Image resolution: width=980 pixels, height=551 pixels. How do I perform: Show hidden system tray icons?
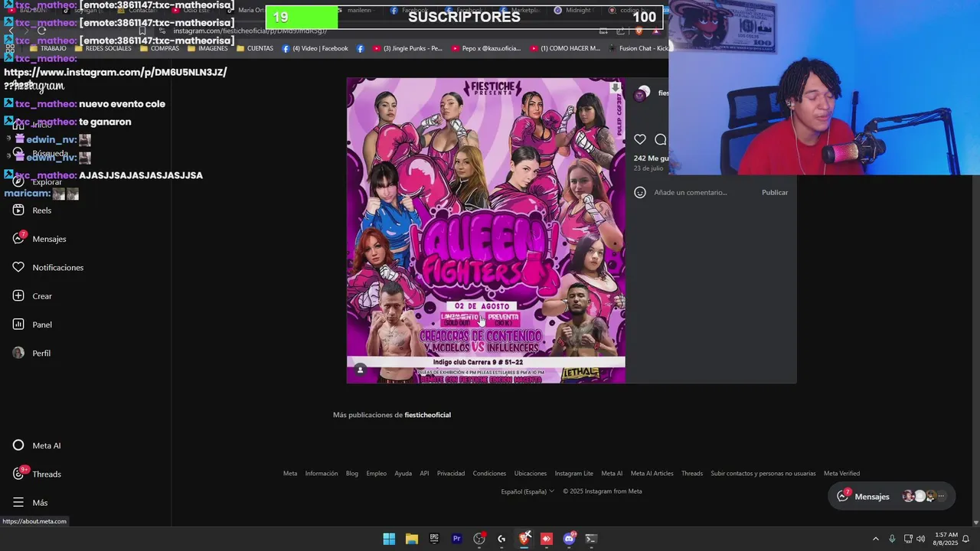click(x=876, y=539)
